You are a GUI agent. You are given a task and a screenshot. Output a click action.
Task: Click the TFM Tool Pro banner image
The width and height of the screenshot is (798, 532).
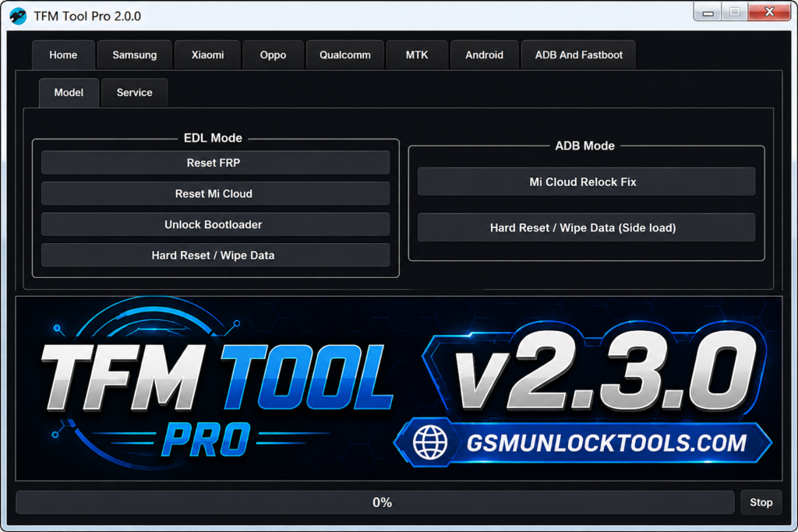tap(398, 389)
